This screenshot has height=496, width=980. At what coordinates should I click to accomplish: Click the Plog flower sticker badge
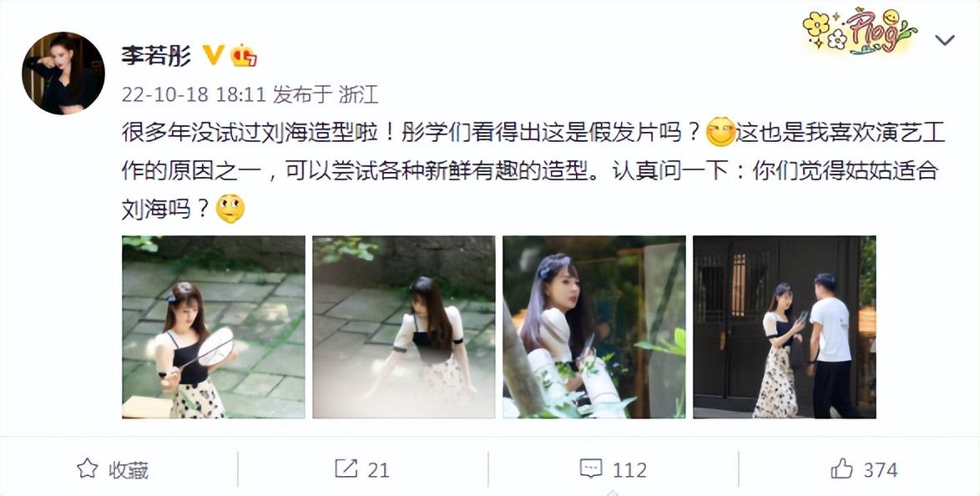point(859,31)
